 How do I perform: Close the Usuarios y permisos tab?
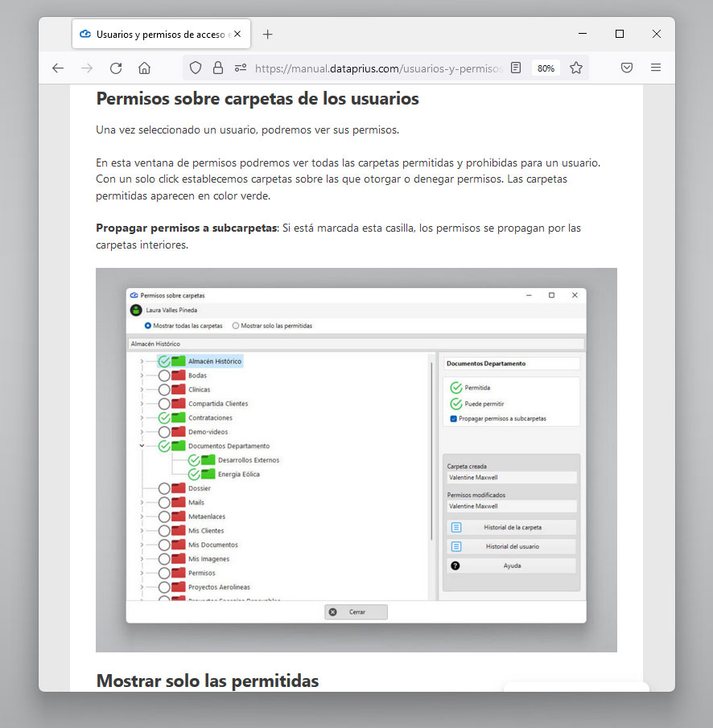coord(237,34)
